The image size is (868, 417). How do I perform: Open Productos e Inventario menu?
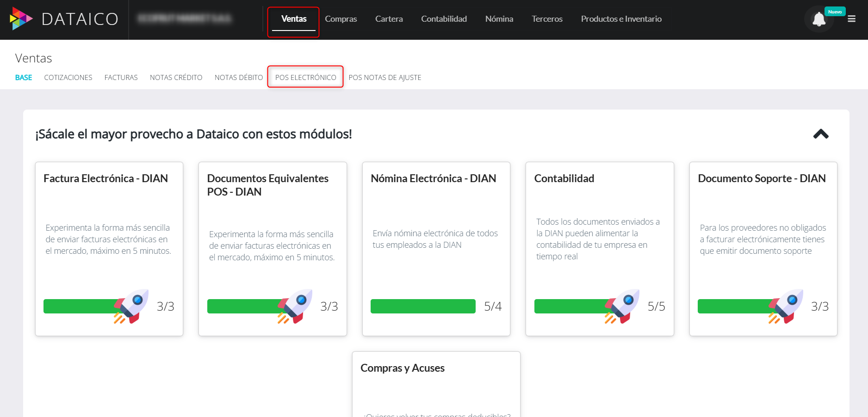[x=621, y=19]
